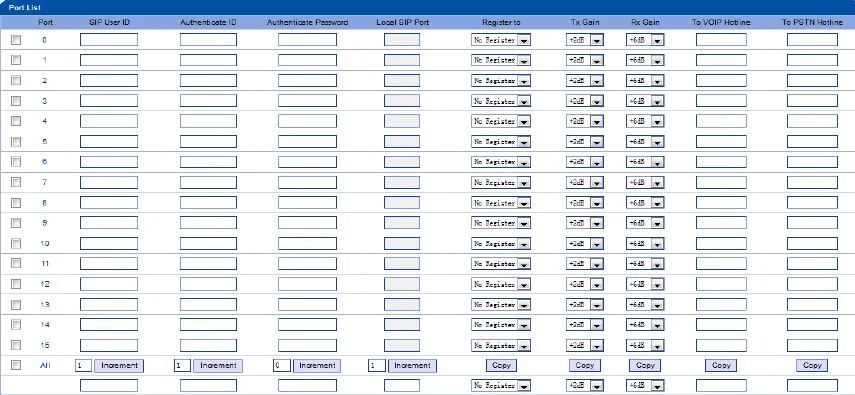Open the bottom row Rx Gain dropdown
Screen dimensions: 855x395
[645, 386]
